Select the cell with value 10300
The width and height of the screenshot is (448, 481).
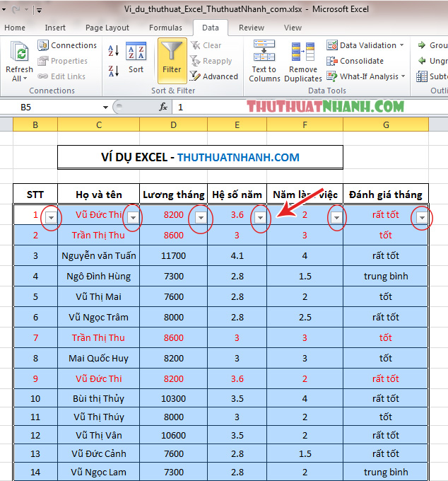pos(173,398)
